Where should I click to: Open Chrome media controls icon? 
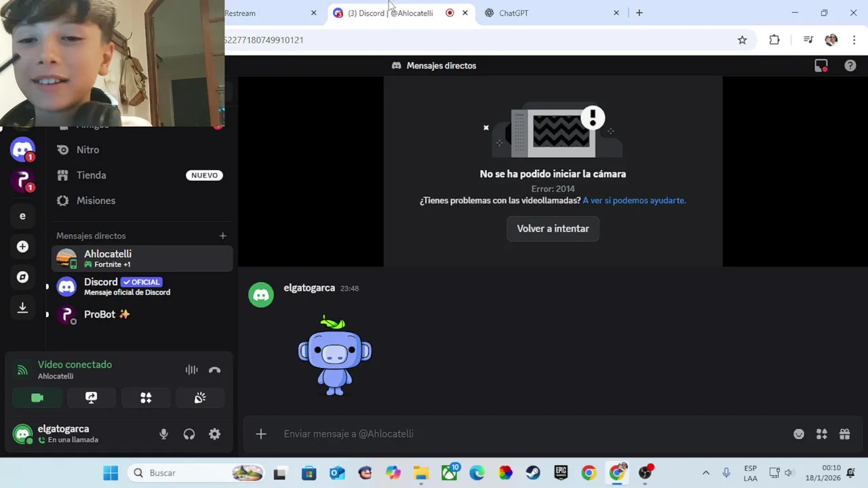[x=808, y=40]
